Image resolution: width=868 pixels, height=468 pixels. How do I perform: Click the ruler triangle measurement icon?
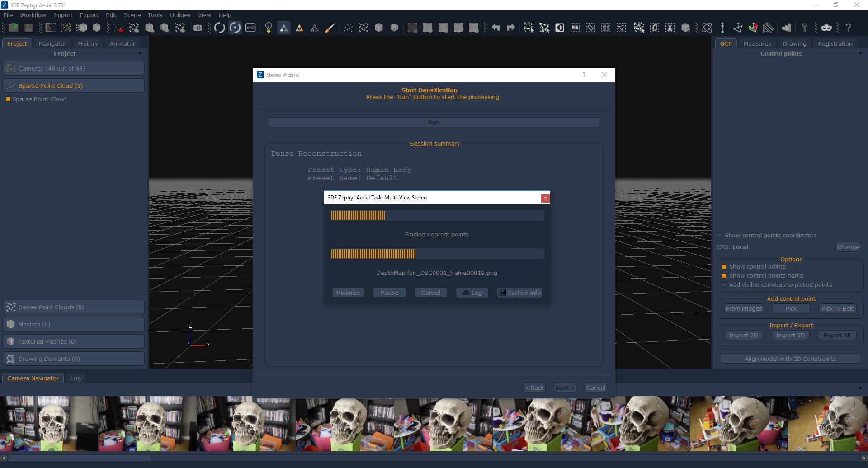click(768, 28)
